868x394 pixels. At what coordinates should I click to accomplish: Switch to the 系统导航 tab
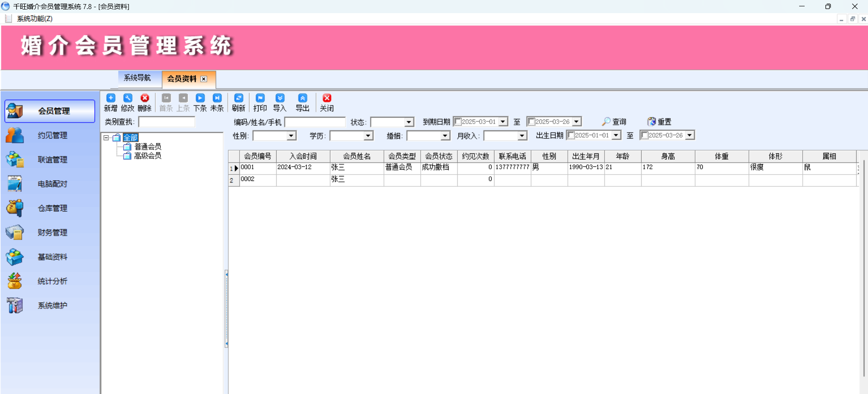(137, 78)
